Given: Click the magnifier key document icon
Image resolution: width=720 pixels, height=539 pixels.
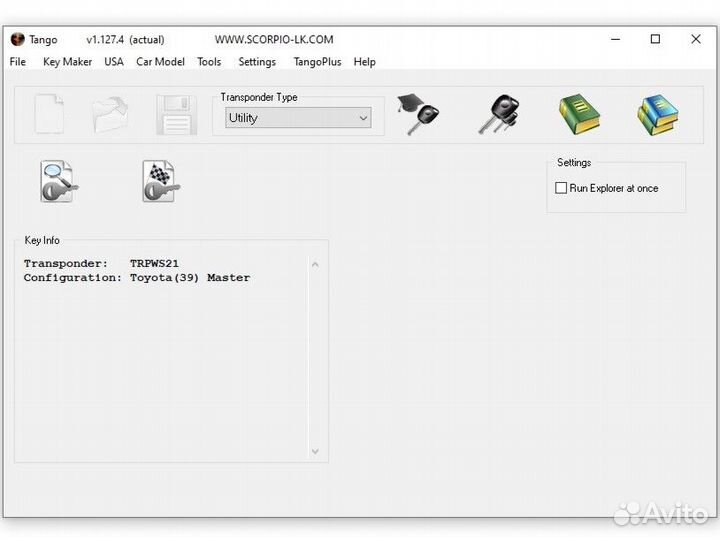Looking at the screenshot, I should pos(58,181).
